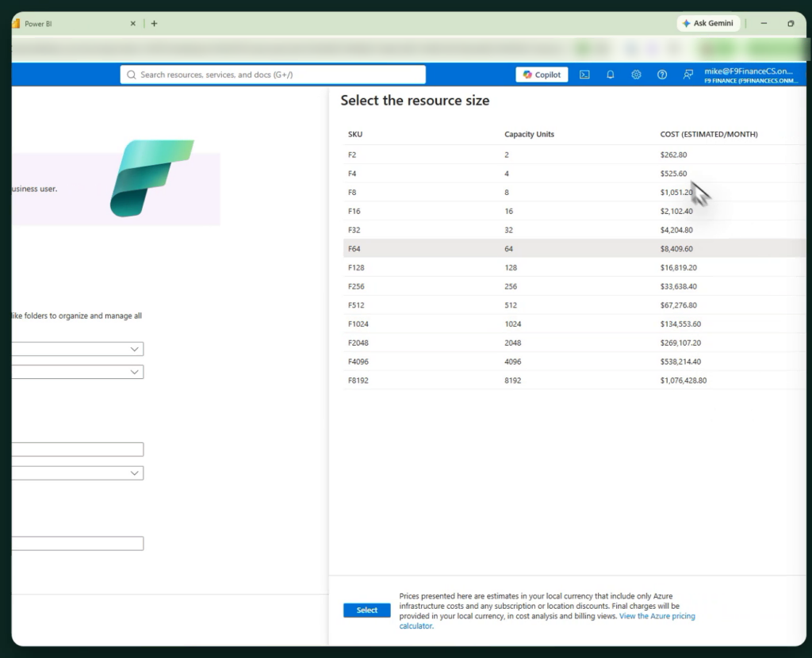
Task: Select the F64 SKU row
Action: pos(574,248)
